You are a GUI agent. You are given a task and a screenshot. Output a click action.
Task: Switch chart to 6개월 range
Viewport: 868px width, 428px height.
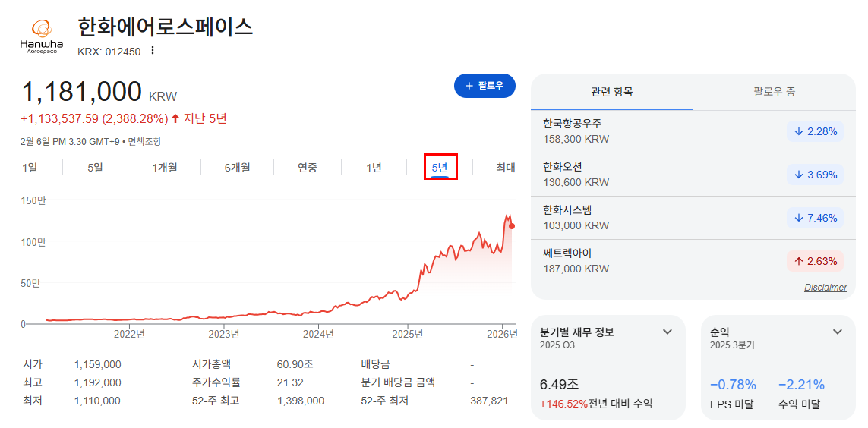238,168
